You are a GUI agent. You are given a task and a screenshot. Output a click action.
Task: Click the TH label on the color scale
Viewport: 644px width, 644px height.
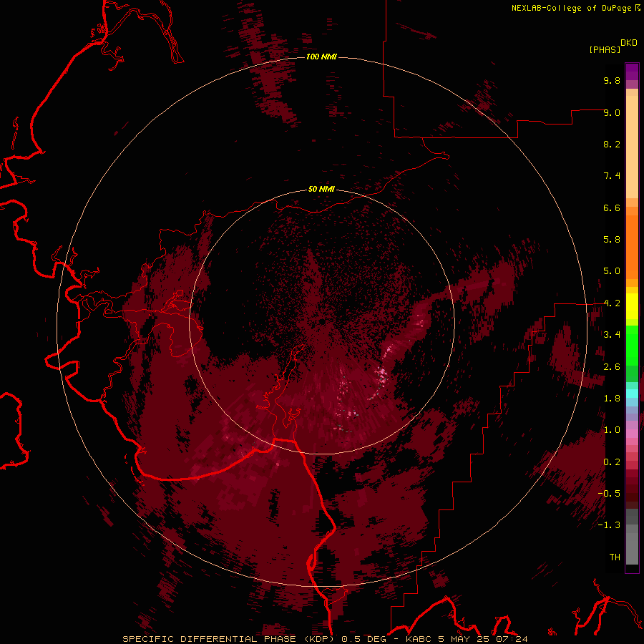pos(615,557)
